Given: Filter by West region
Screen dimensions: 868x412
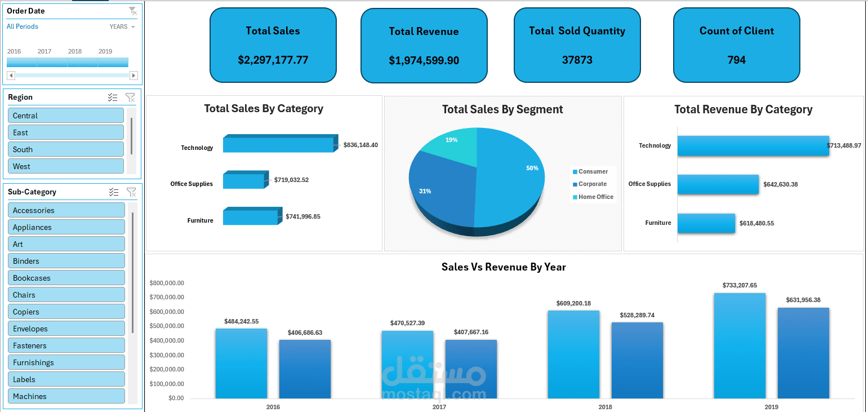Looking at the screenshot, I should click(66, 166).
